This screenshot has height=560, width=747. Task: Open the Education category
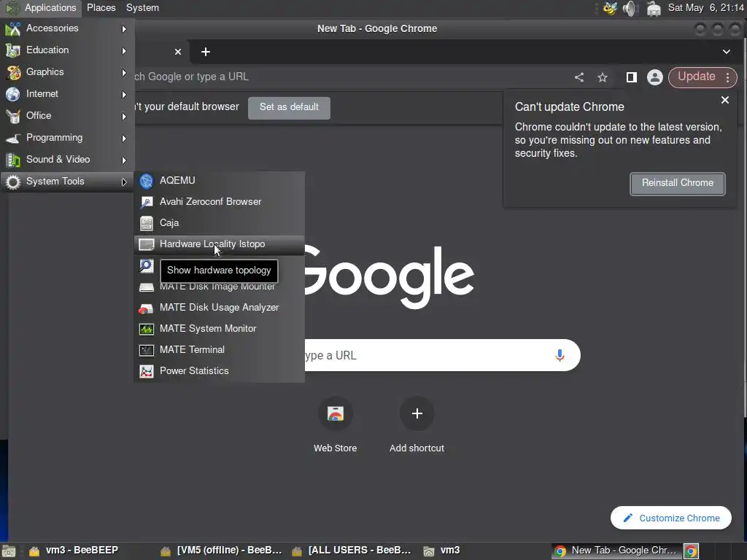(66, 50)
